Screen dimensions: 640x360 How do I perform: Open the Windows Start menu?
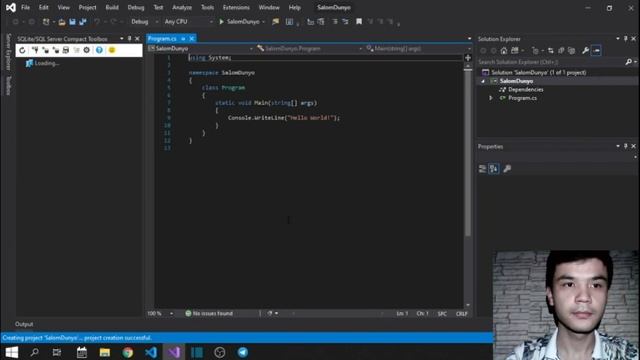pos(11,352)
